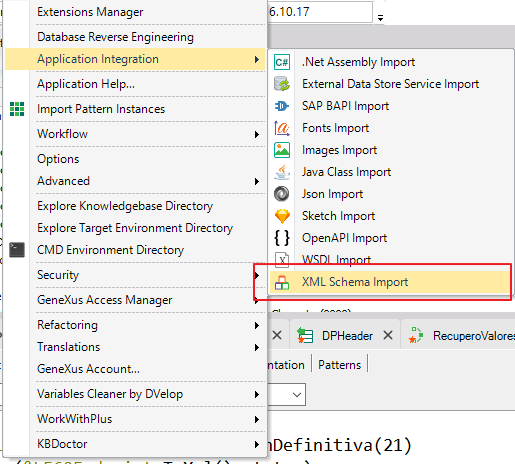Click the Images Import picture icon
The width and height of the screenshot is (515, 464).
282,150
